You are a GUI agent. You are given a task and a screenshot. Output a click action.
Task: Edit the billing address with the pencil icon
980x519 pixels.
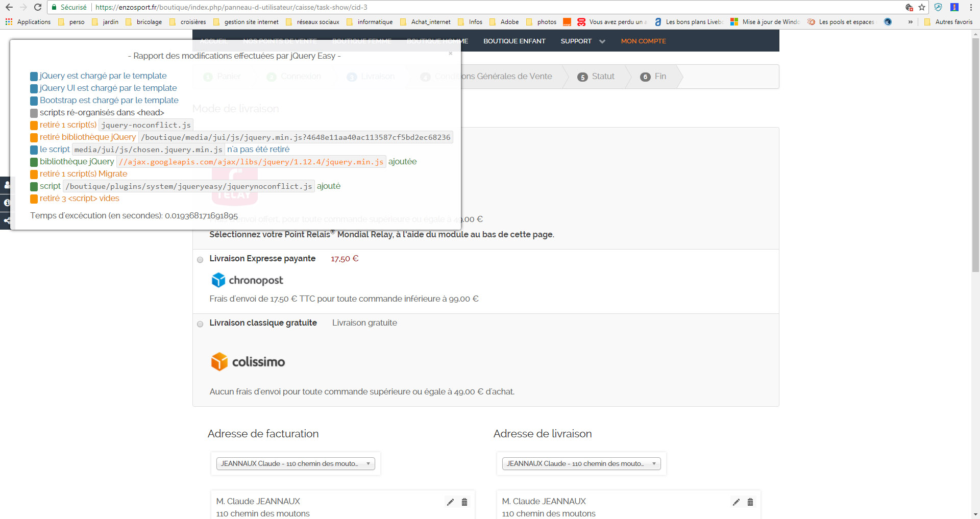pos(450,502)
